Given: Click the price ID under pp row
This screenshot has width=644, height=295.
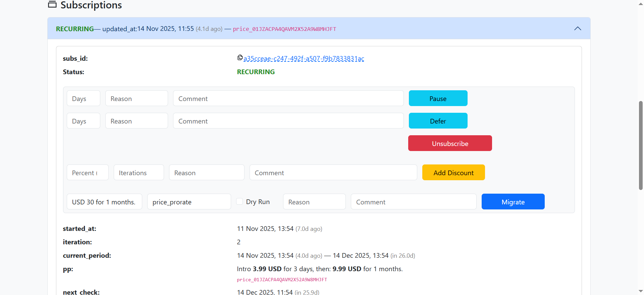Looking at the screenshot, I should [x=282, y=280].
